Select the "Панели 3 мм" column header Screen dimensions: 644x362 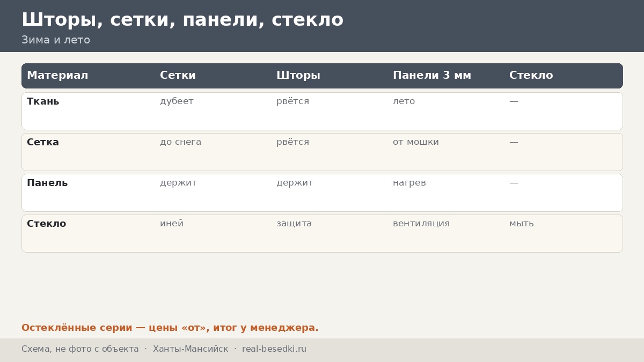pos(432,76)
